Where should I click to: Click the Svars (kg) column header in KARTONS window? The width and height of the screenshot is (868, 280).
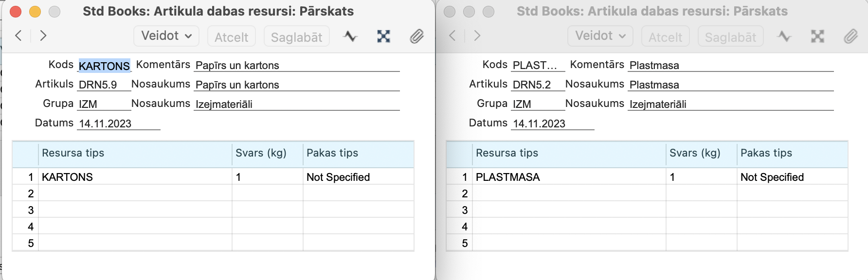coord(268,154)
